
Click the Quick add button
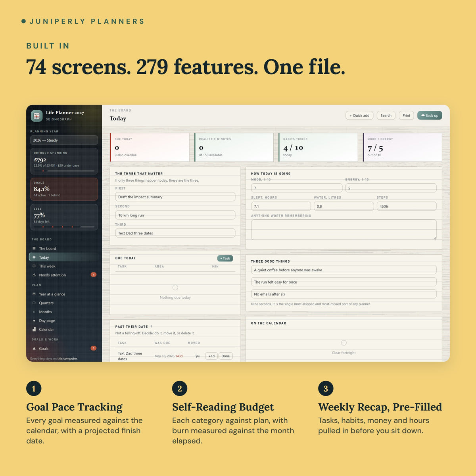[x=359, y=115]
